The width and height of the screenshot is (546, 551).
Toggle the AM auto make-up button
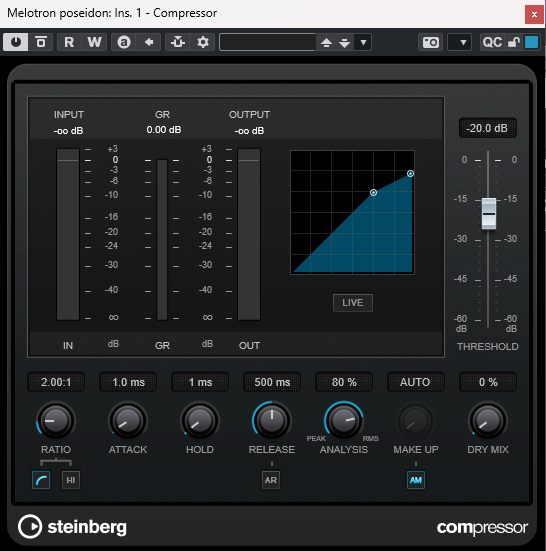coord(416,480)
